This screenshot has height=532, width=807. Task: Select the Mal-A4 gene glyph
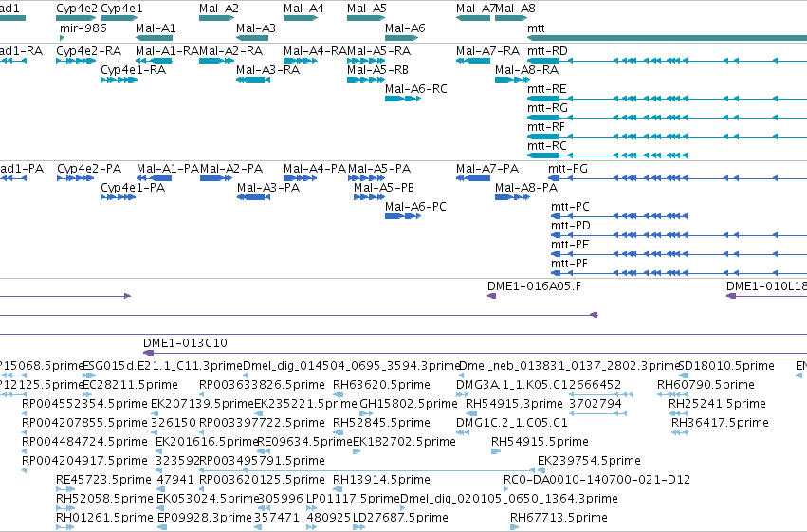coord(301,18)
